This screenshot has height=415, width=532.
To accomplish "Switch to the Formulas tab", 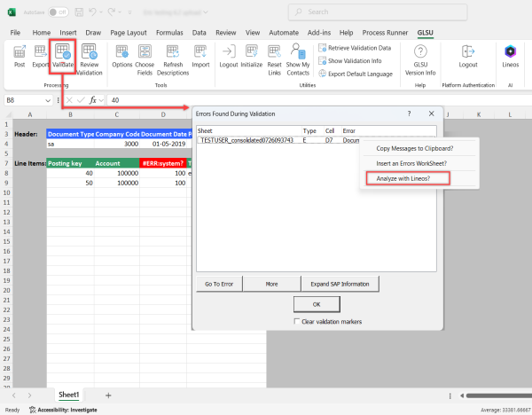I will 169,33.
